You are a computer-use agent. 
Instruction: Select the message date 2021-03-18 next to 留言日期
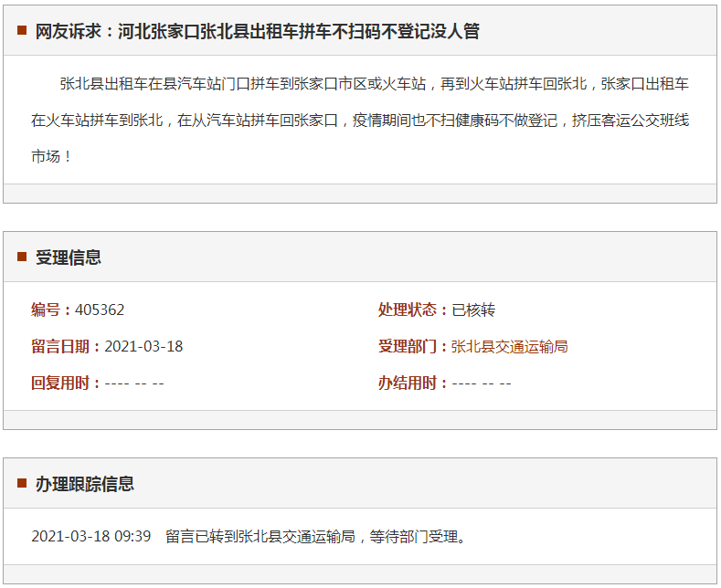(143, 346)
